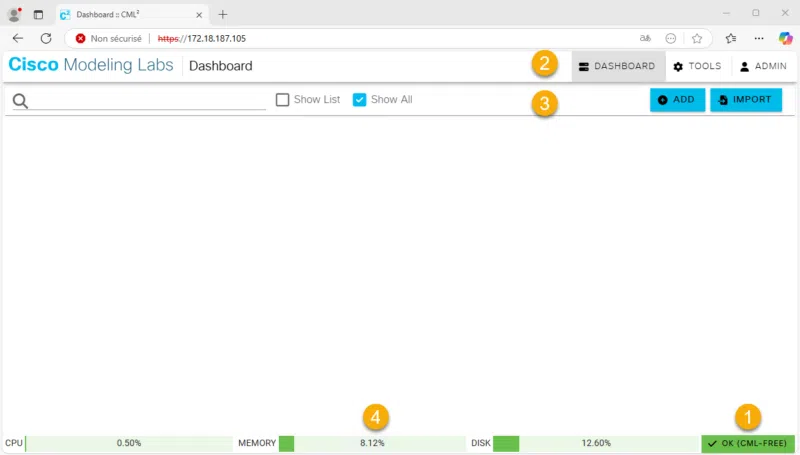Uncheck the Show All checkbox

pos(359,99)
